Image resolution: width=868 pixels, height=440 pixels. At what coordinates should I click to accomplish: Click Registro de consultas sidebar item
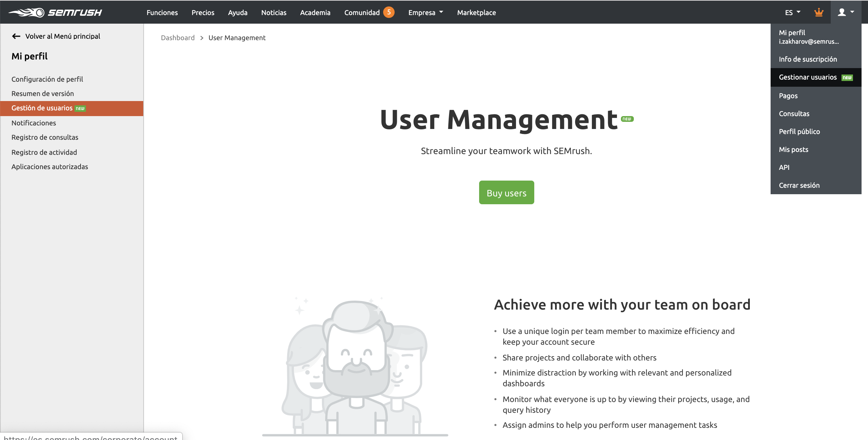point(45,137)
